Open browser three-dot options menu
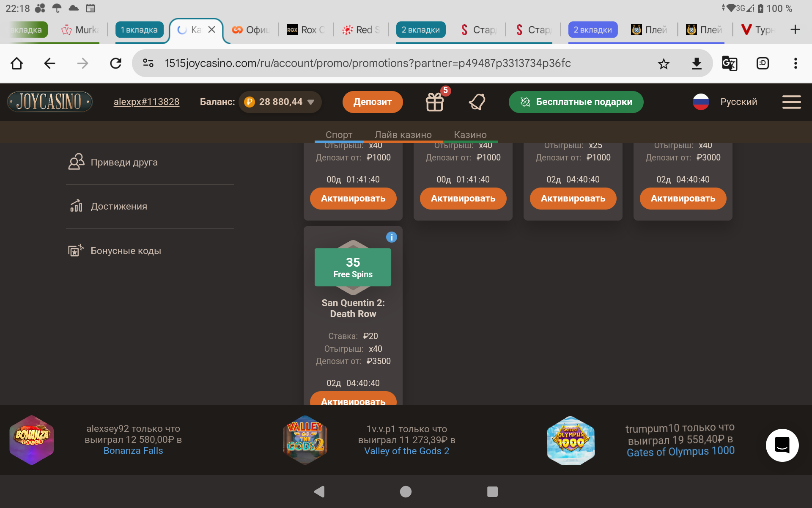This screenshot has width=812, height=508. point(796,63)
